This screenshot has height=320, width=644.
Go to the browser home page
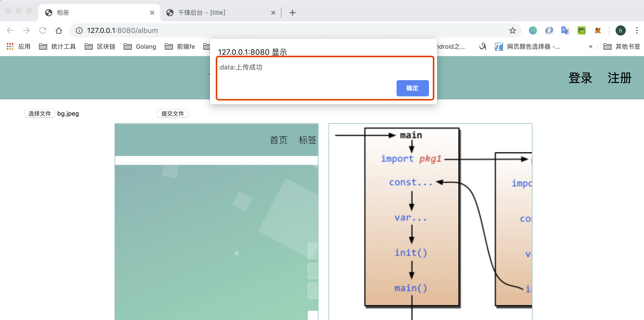(x=59, y=30)
